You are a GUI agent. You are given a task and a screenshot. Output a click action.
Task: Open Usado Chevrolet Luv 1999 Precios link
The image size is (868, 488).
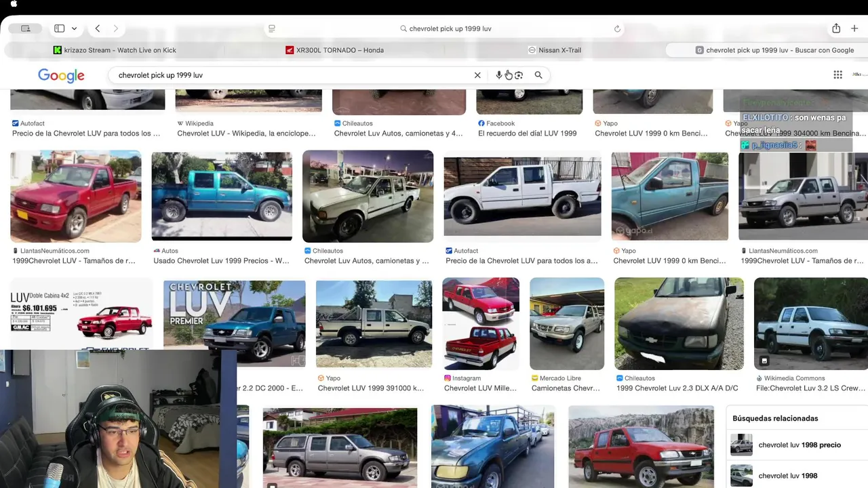tap(221, 261)
